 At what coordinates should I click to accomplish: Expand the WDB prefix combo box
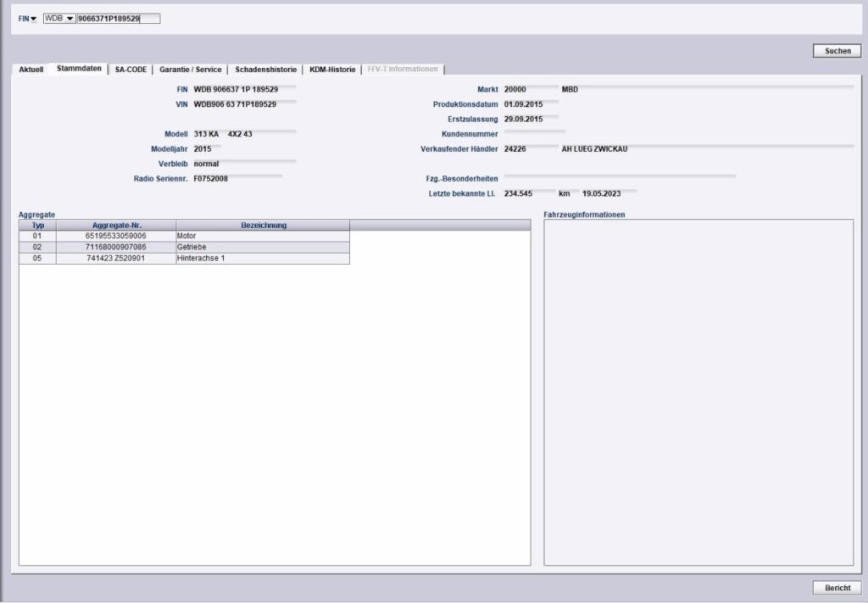click(59, 19)
